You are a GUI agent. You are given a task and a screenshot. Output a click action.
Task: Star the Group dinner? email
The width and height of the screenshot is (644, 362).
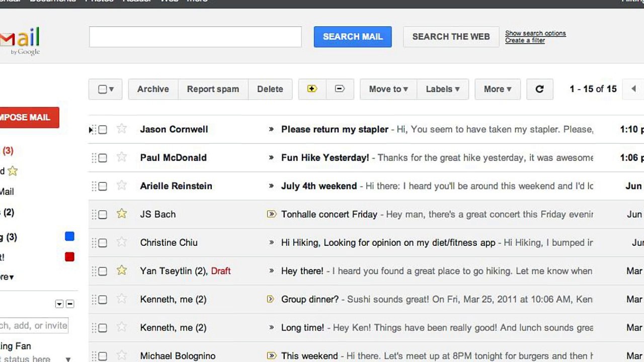point(122,299)
